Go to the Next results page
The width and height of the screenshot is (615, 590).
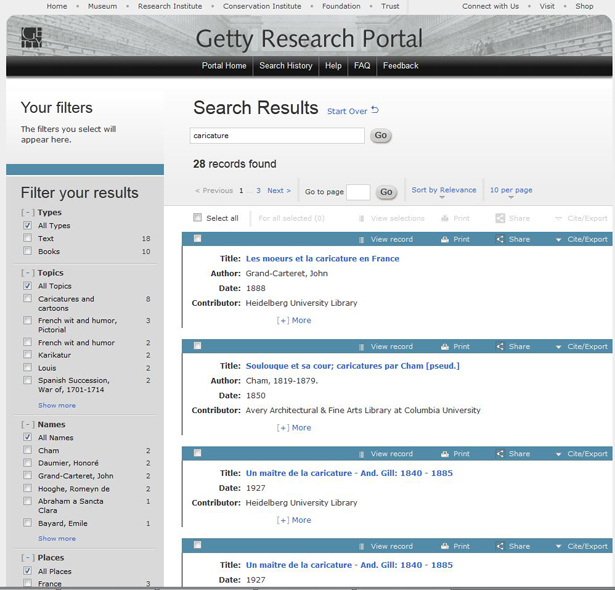279,190
